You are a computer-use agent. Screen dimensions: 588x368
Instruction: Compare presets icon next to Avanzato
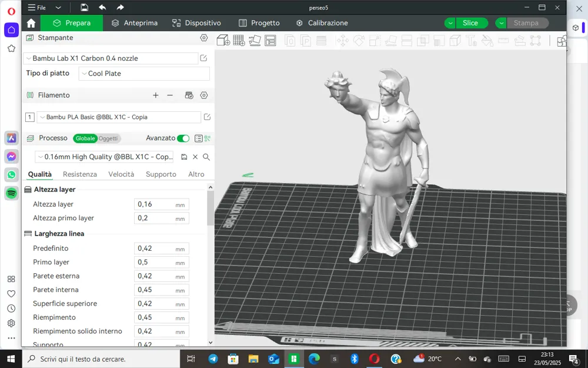point(208,138)
